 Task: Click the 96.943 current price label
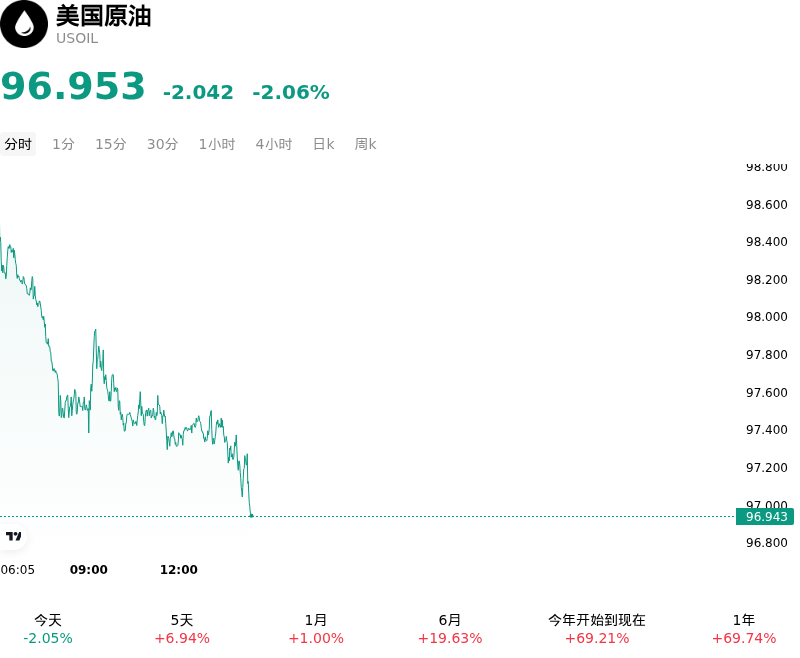[x=765, y=517]
